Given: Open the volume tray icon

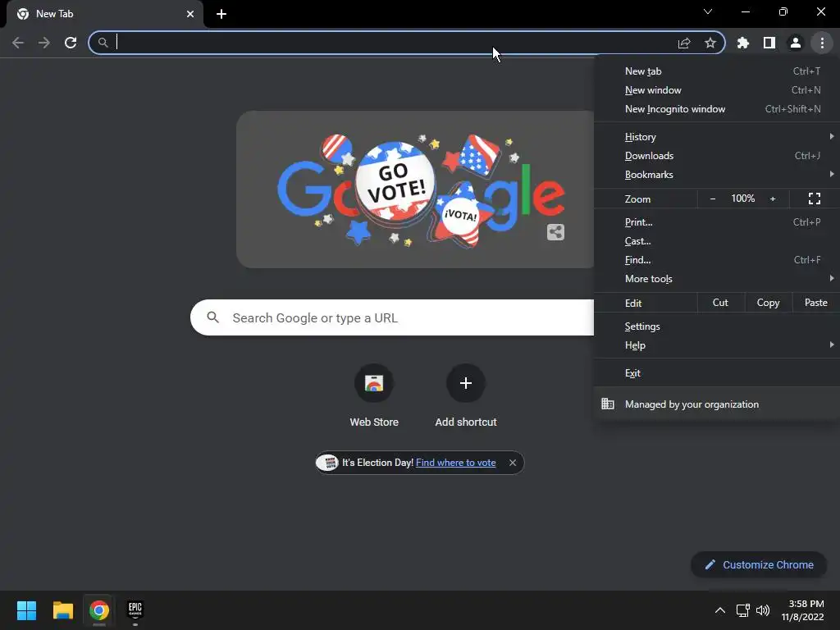Looking at the screenshot, I should coord(763,610).
